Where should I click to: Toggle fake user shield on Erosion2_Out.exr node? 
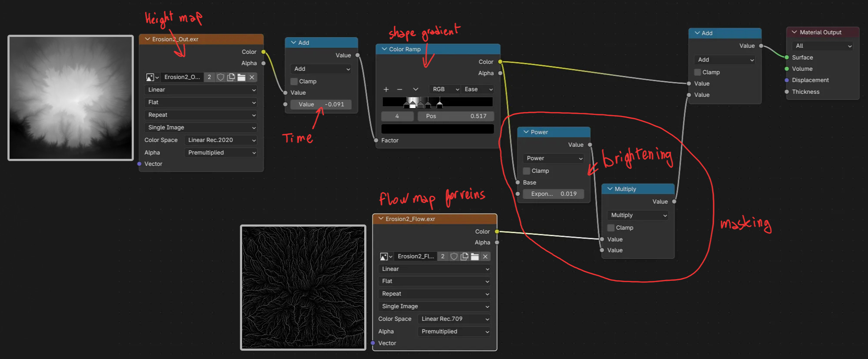click(x=220, y=77)
